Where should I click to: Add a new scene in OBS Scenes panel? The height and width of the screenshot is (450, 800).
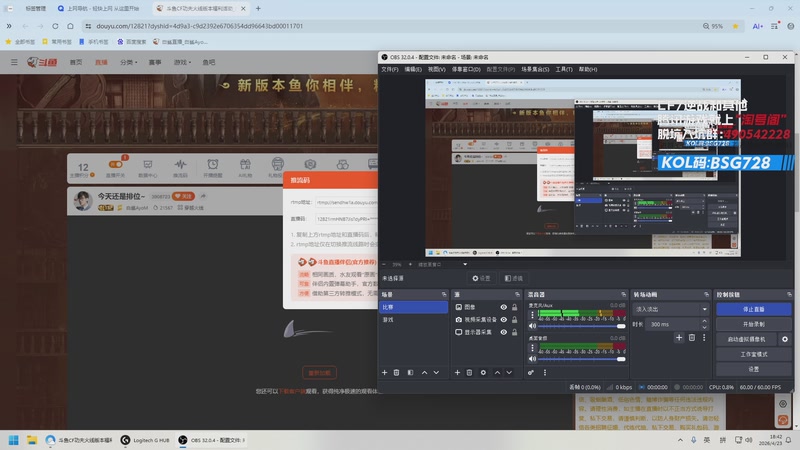click(x=385, y=372)
